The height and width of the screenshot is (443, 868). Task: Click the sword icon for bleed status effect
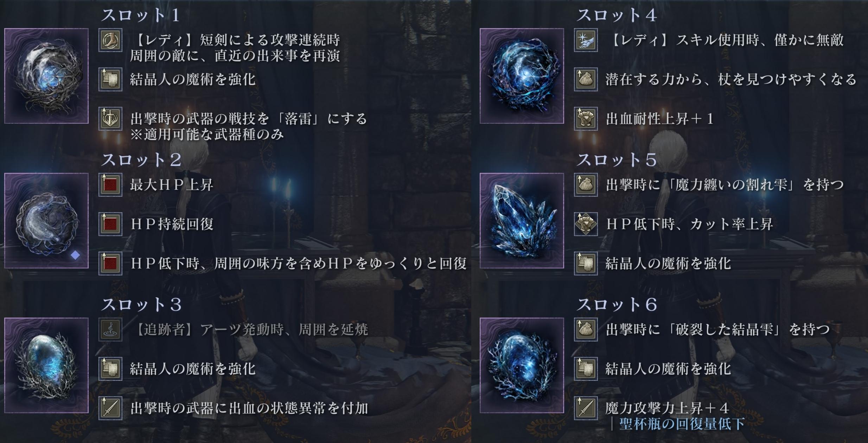(110, 408)
